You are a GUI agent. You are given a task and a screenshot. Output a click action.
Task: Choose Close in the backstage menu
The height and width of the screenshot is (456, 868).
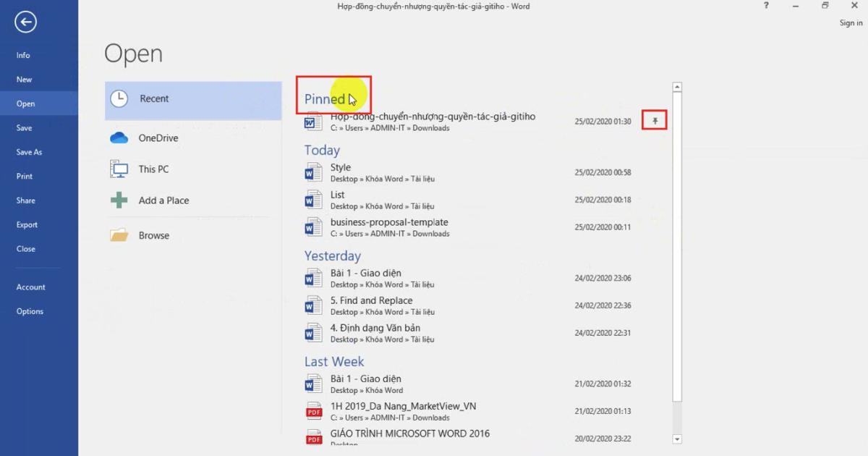(25, 249)
